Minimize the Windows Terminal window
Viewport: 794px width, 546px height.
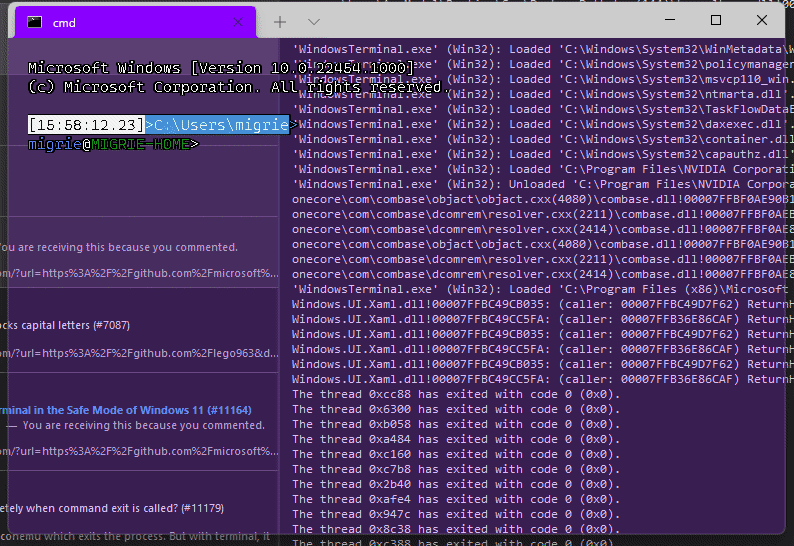click(x=670, y=20)
